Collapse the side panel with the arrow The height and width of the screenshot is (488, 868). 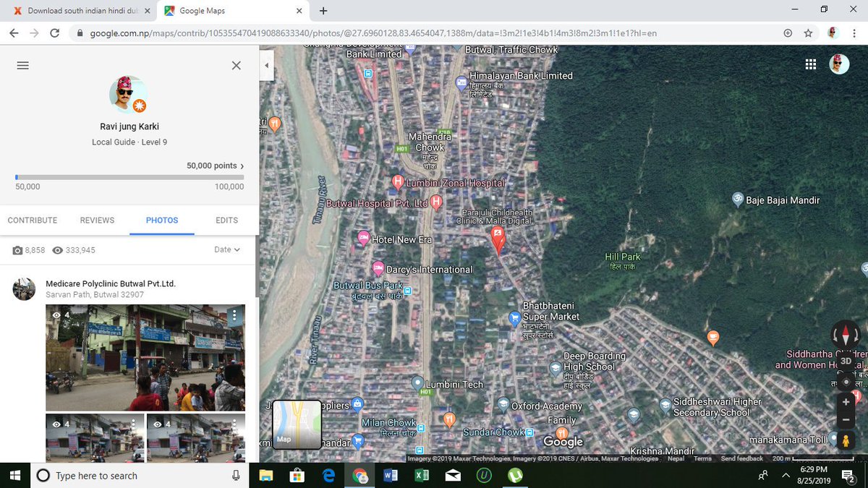[267, 64]
